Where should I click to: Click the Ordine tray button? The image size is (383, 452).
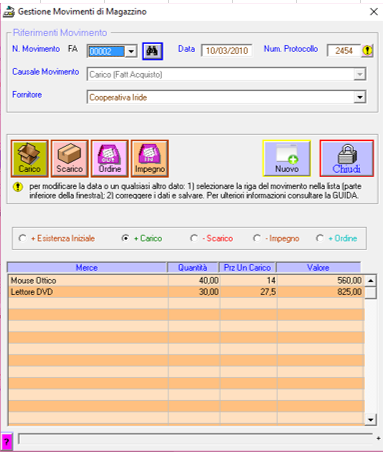pyautogui.click(x=110, y=158)
